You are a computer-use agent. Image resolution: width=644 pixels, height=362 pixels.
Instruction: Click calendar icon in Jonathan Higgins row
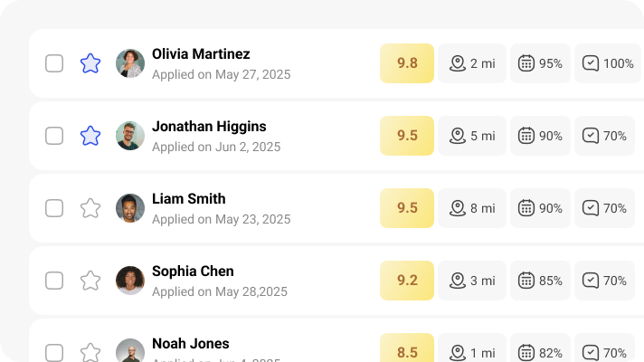[x=526, y=136]
